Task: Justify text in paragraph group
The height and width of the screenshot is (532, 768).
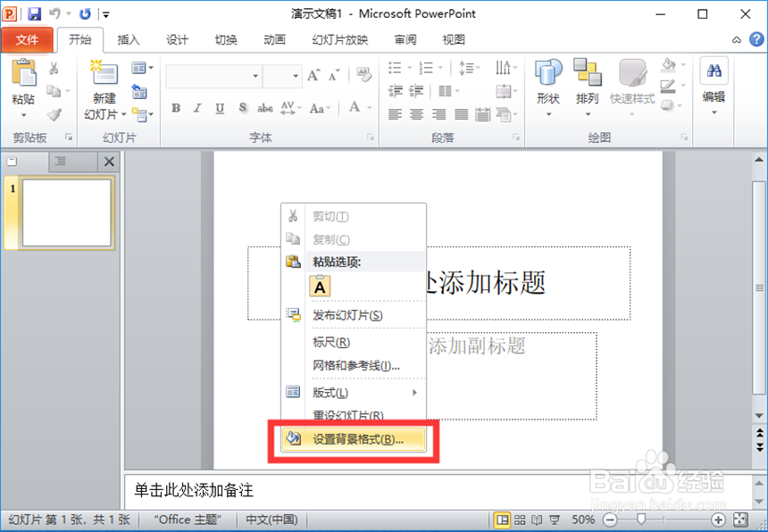Action: [461, 114]
